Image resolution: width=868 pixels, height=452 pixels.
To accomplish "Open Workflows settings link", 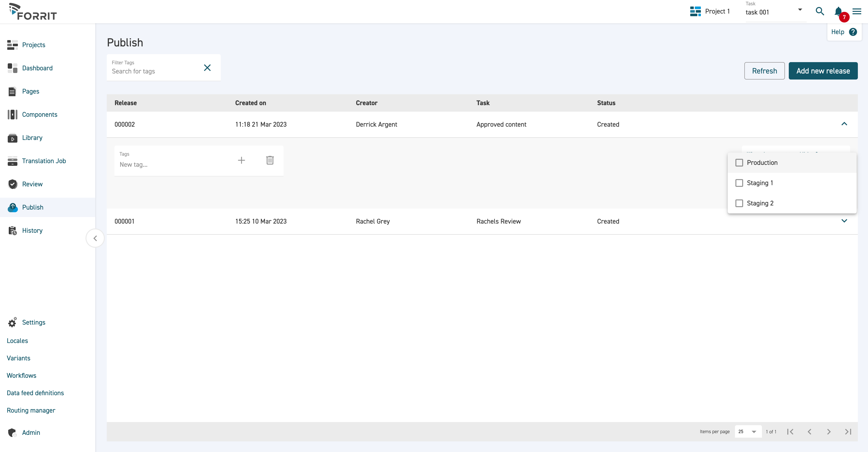I will (21, 376).
